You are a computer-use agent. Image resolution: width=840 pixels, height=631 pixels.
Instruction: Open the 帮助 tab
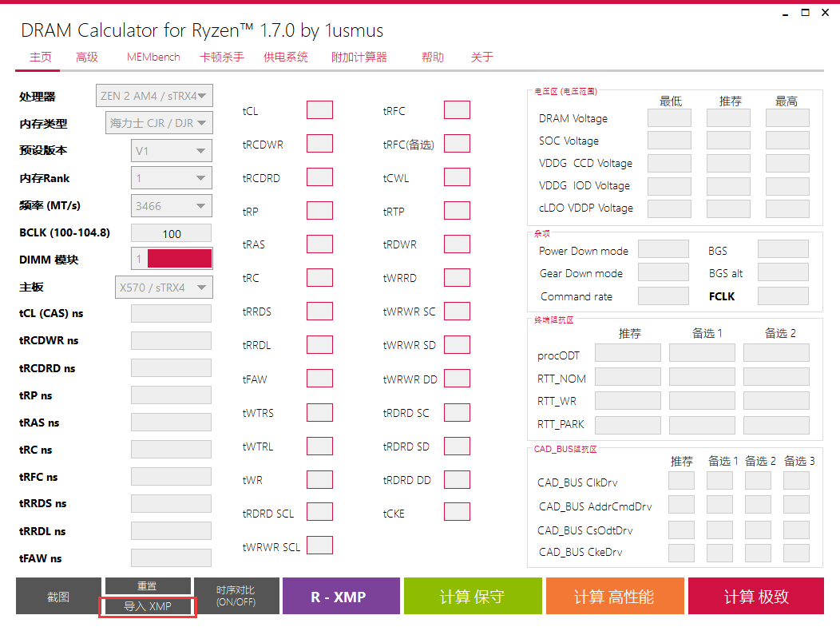(x=432, y=58)
